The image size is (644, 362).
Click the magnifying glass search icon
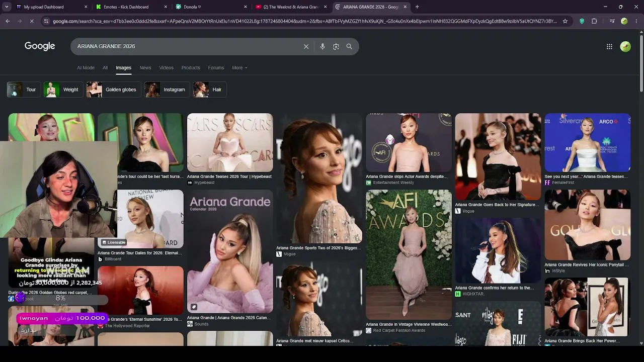click(x=349, y=46)
